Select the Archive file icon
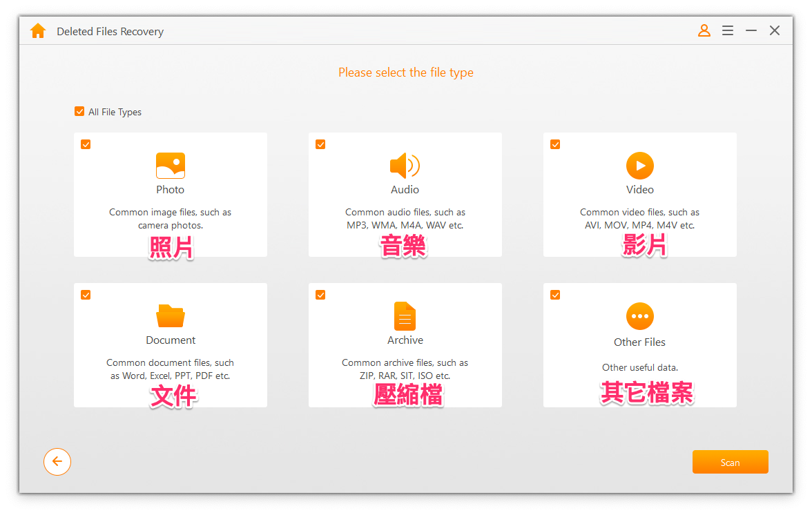The height and width of the screenshot is (515, 812). pos(405,315)
